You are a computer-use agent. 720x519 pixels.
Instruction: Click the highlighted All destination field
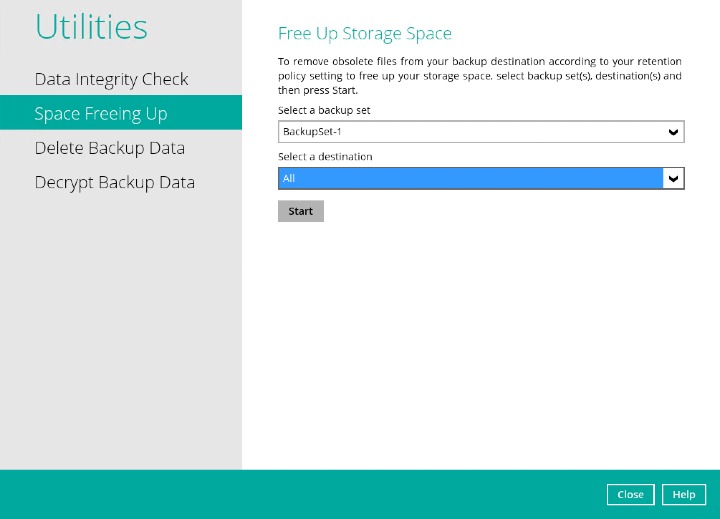coord(470,178)
